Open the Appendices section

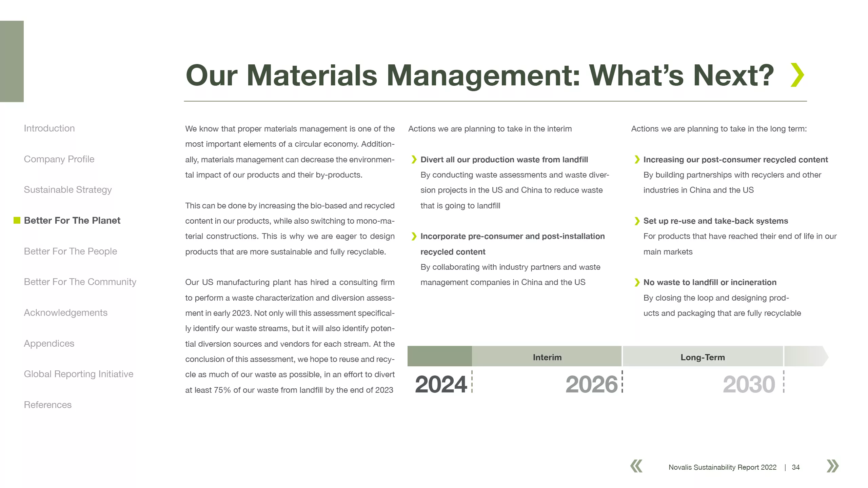coord(49,344)
